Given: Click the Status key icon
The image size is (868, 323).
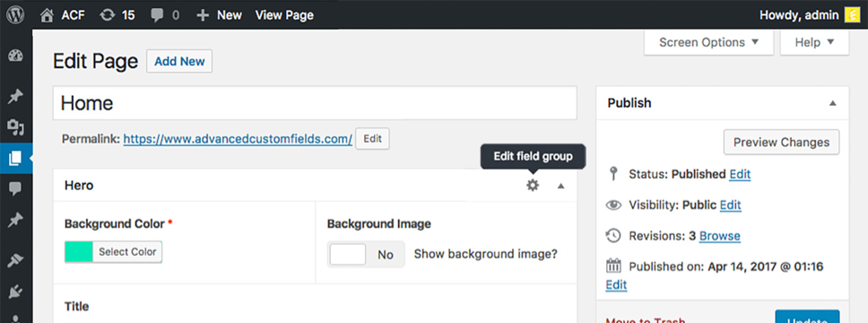Looking at the screenshot, I should click(612, 174).
